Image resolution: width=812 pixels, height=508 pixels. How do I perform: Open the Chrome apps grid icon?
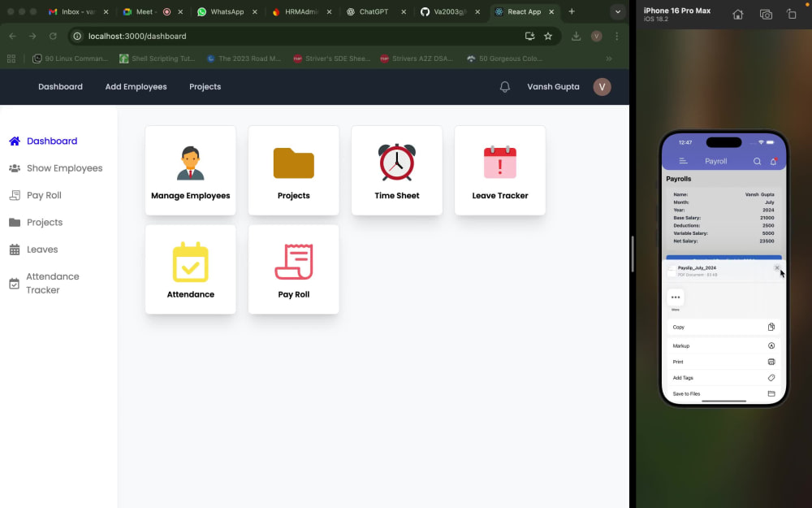click(x=11, y=59)
